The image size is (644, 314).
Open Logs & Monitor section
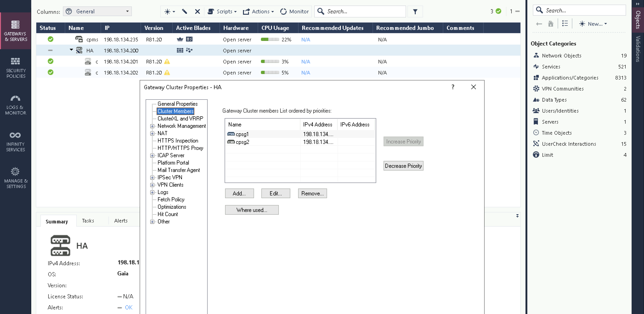click(15, 105)
